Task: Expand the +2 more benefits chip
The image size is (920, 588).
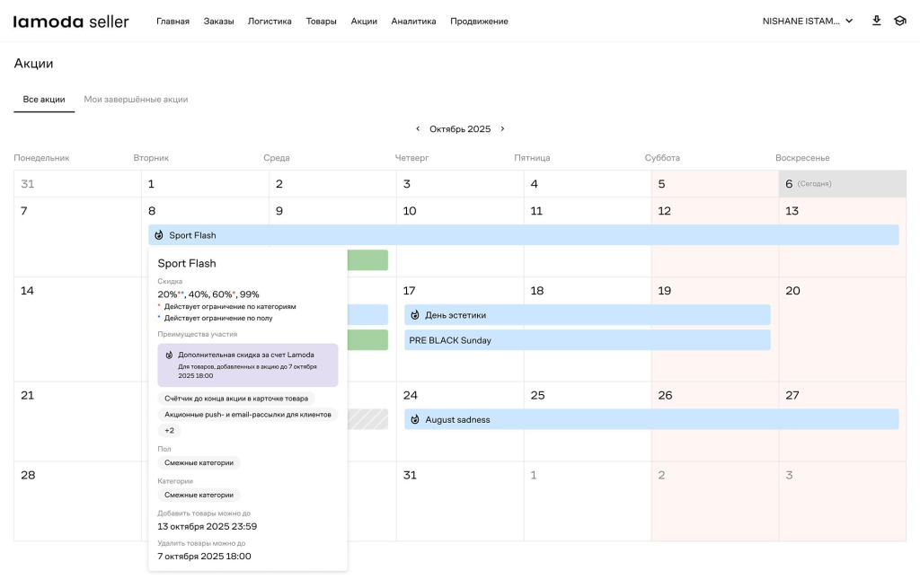Action: [x=169, y=431]
